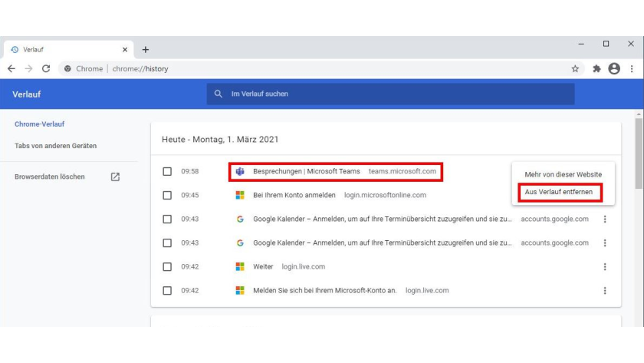The image size is (644, 363).
Task: Open 'Tabs von anderen Geräten' in sidebar
Action: tap(55, 146)
